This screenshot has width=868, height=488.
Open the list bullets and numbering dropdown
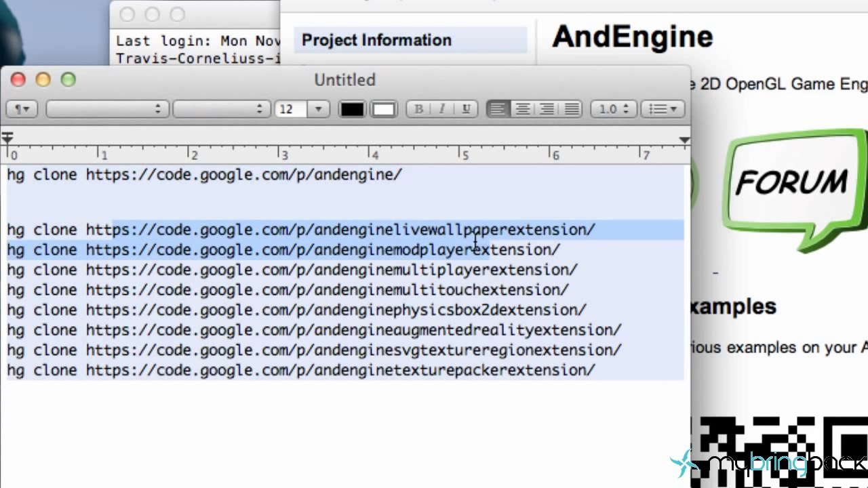[x=663, y=109]
